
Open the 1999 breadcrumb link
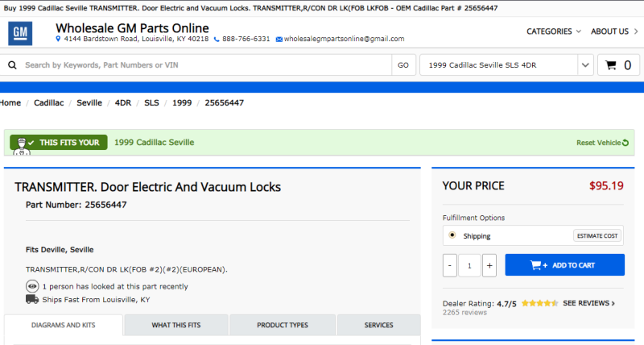click(182, 103)
